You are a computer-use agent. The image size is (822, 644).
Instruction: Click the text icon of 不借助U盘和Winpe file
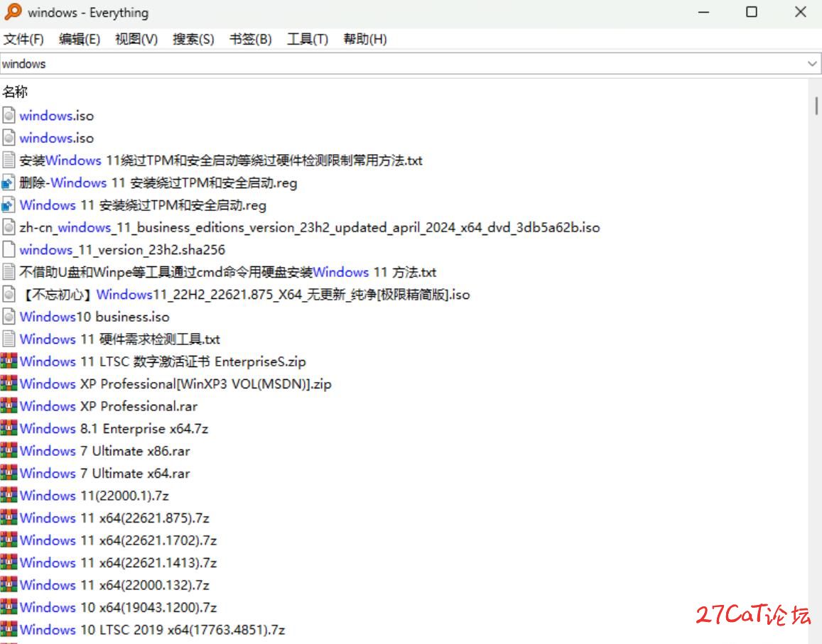point(9,272)
